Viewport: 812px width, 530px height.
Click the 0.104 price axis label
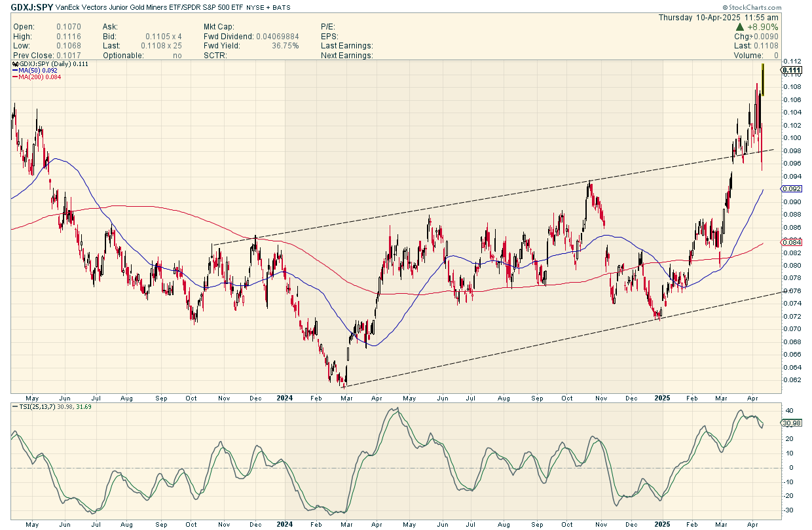tap(793, 113)
